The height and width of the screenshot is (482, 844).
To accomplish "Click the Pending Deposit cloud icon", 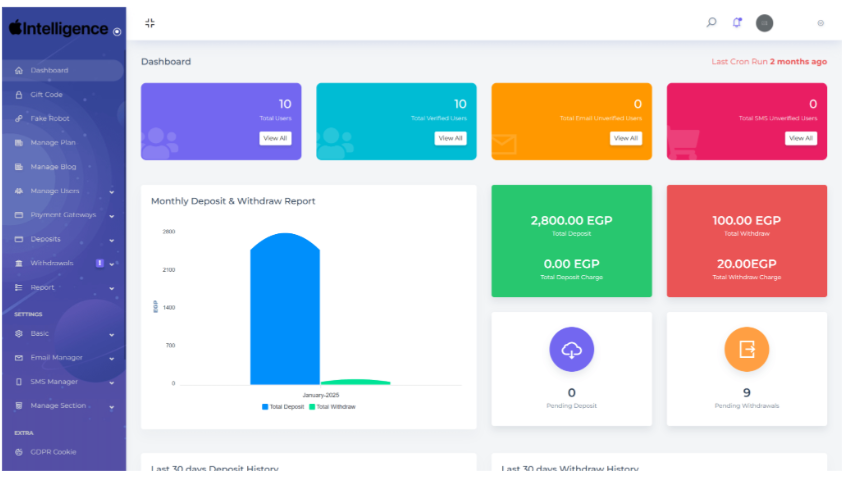I will [571, 349].
